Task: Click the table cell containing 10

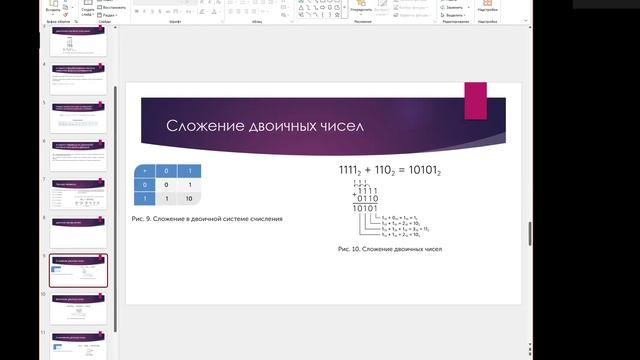Action: tap(189, 198)
